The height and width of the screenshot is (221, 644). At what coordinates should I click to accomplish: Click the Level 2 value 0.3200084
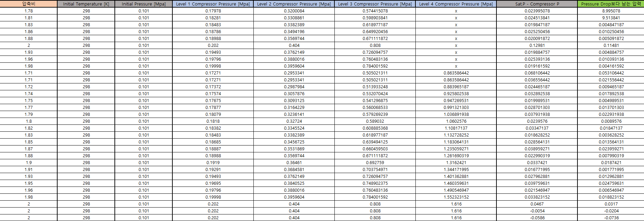pyautogui.click(x=294, y=11)
